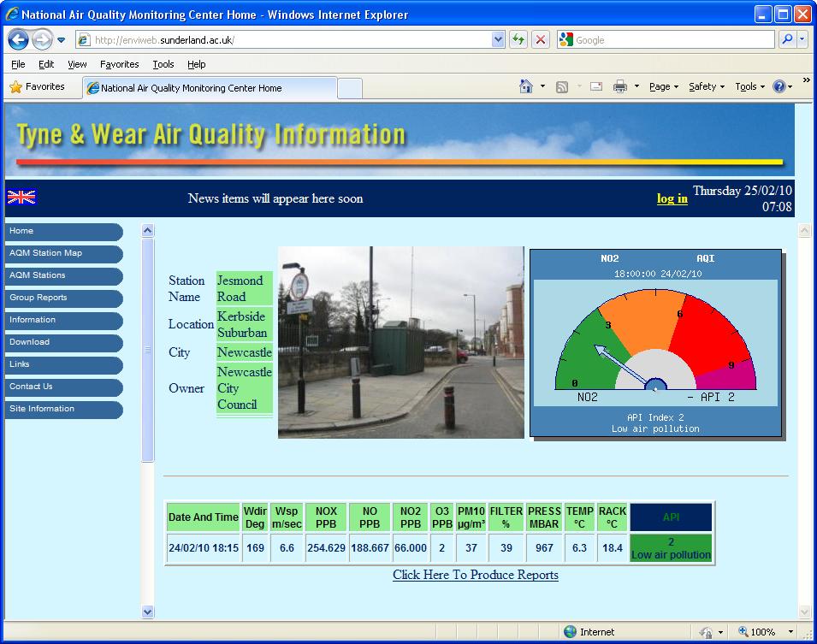This screenshot has height=644, width=817.
Task: Open the Page menu dropdown
Action: click(660, 86)
